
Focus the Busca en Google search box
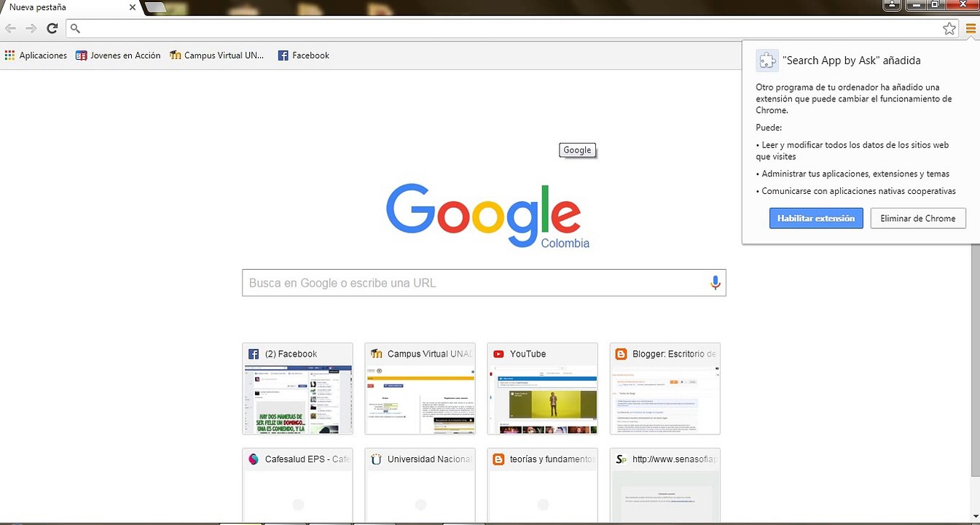484,283
